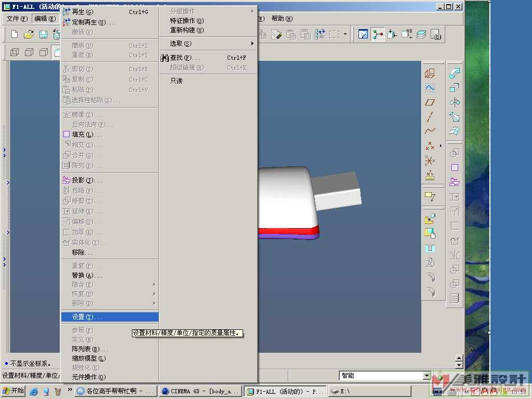This screenshot has height=399, width=532.
Task: Click the message area scroll down arrow
Action: coord(459,365)
